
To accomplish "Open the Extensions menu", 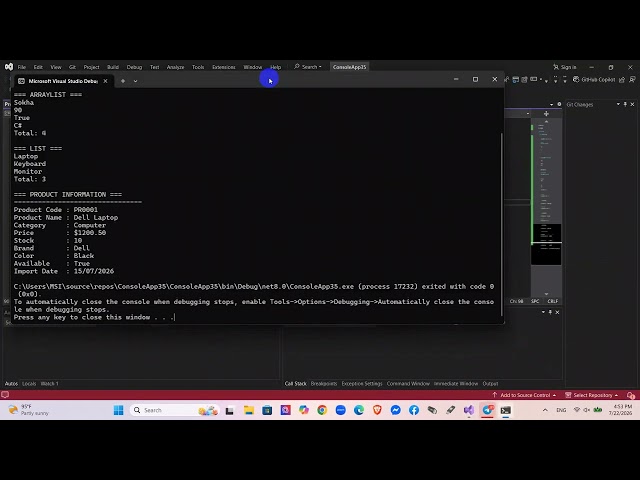I will point(224,67).
